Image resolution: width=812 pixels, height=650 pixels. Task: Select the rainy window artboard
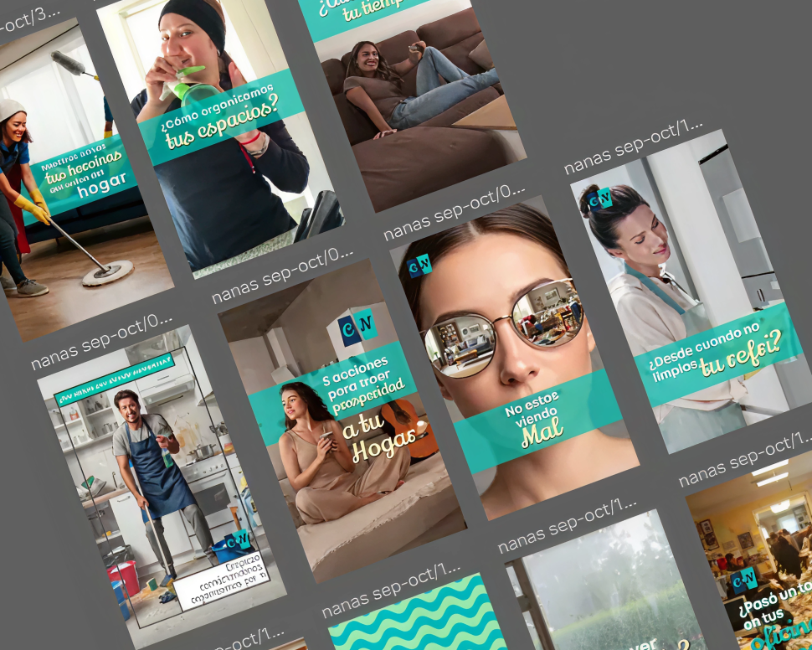(x=603, y=586)
